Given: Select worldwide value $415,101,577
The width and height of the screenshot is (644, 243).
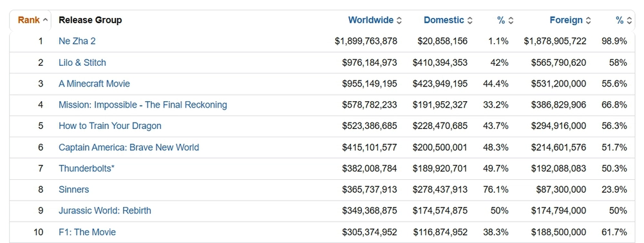Looking at the screenshot, I should pos(370,147).
